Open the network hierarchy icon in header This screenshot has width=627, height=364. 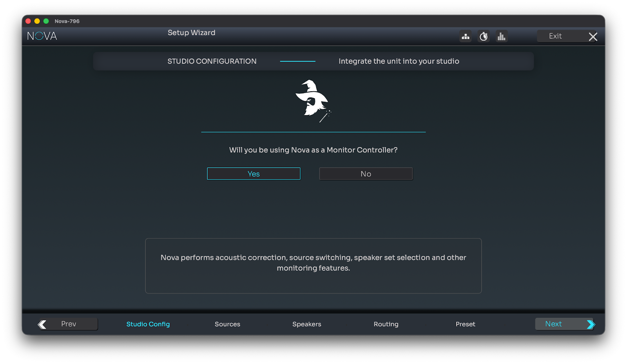click(466, 36)
